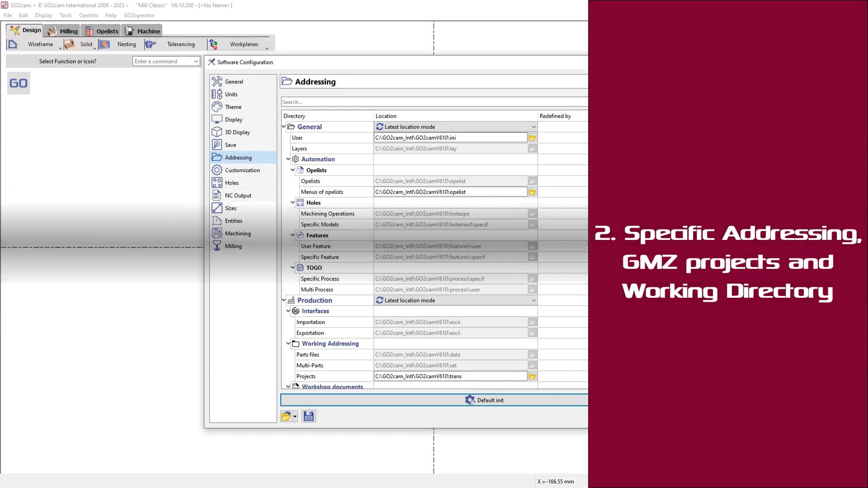Select the Save settings icon
The width and height of the screenshot is (868, 488).
[217, 145]
